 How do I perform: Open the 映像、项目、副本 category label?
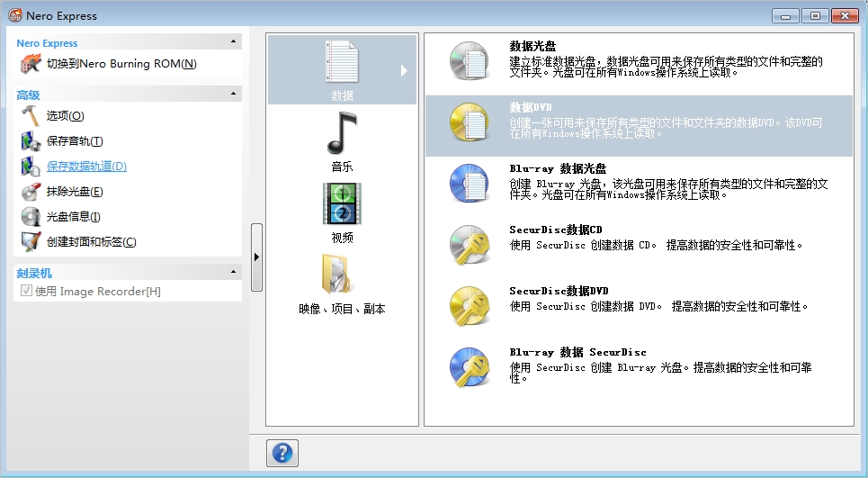pyautogui.click(x=342, y=309)
